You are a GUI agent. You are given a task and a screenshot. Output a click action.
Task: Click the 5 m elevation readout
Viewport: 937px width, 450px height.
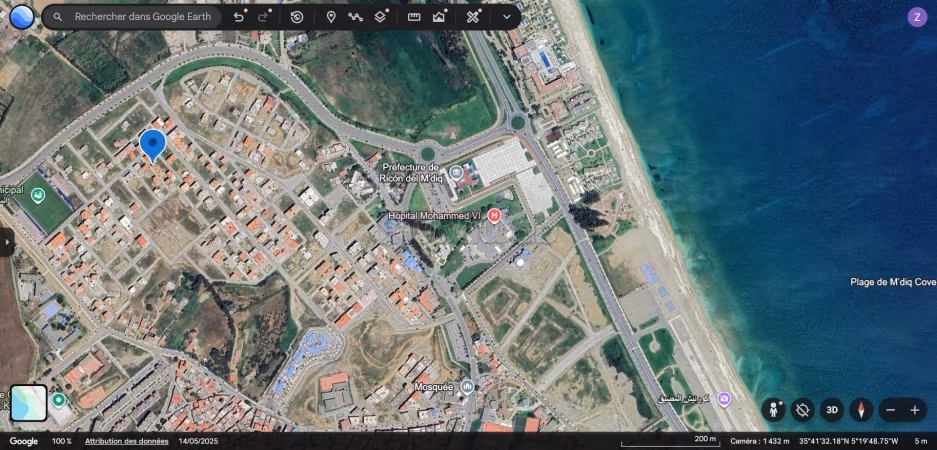pos(920,441)
